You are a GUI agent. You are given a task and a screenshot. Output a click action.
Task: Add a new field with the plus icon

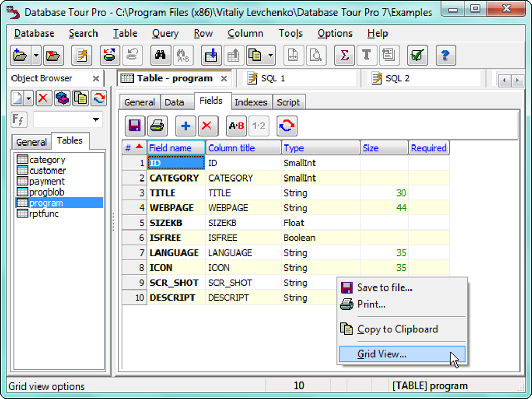pyautogui.click(x=185, y=125)
